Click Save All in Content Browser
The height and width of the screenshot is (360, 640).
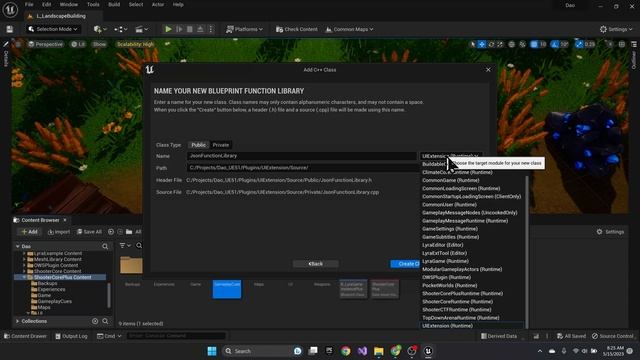pos(89,232)
